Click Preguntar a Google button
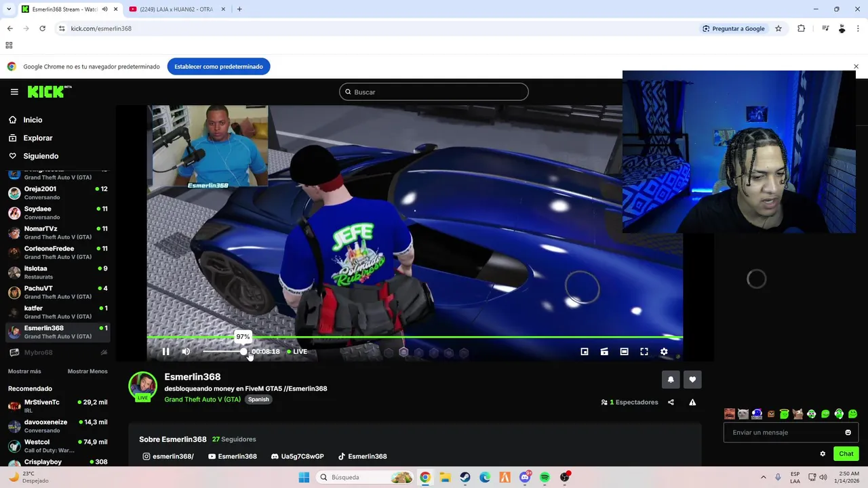Screen dimensions: 868x488 pyautogui.click(x=733, y=28)
